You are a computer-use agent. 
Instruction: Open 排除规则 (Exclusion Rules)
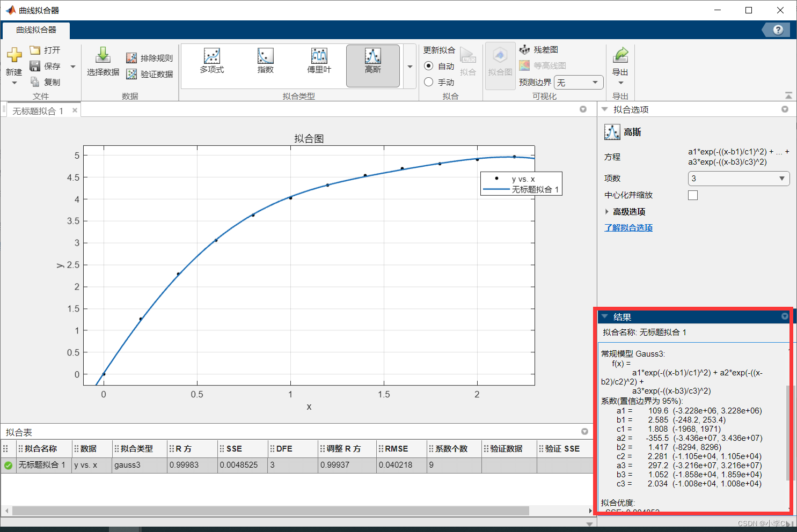pos(149,58)
